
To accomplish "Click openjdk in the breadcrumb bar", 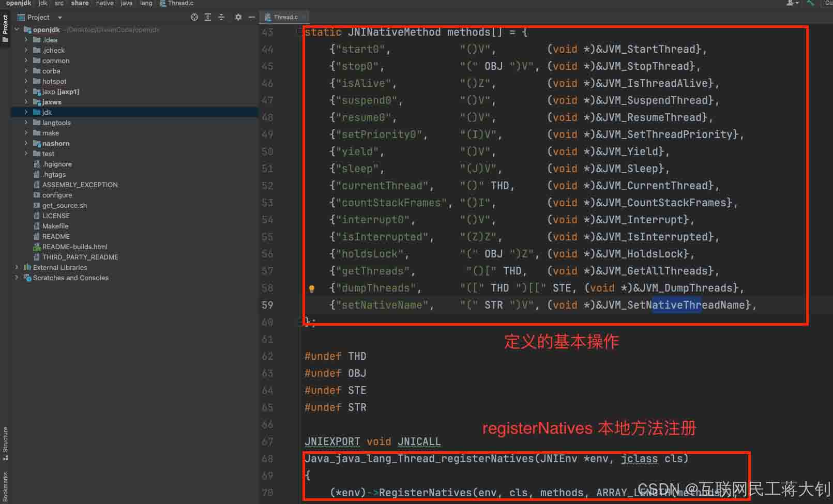I will 19,3.
